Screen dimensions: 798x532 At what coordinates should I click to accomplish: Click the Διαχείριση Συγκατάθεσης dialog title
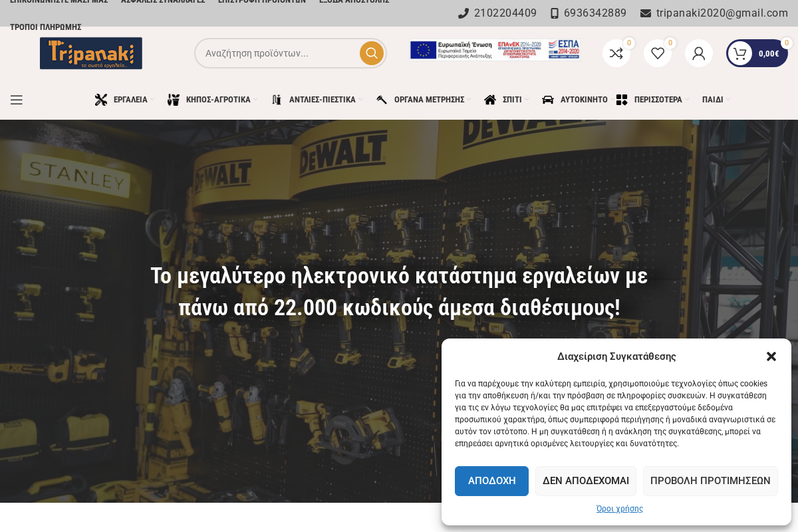point(616,356)
